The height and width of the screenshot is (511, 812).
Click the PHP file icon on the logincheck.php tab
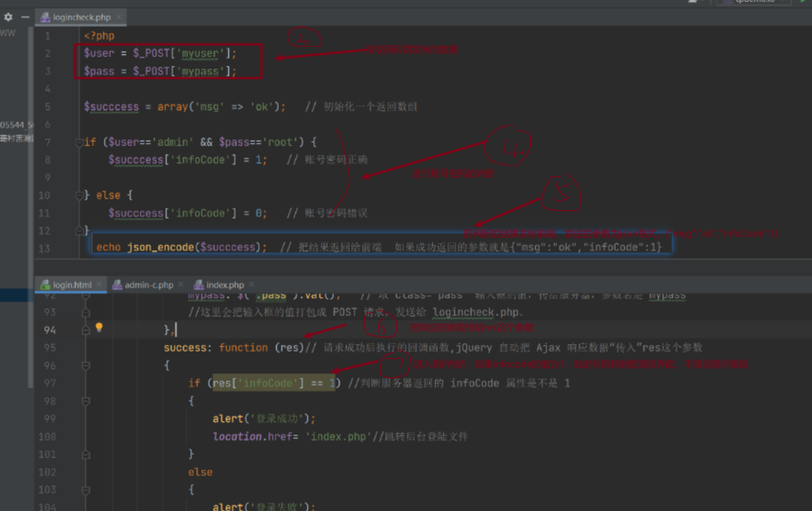45,17
